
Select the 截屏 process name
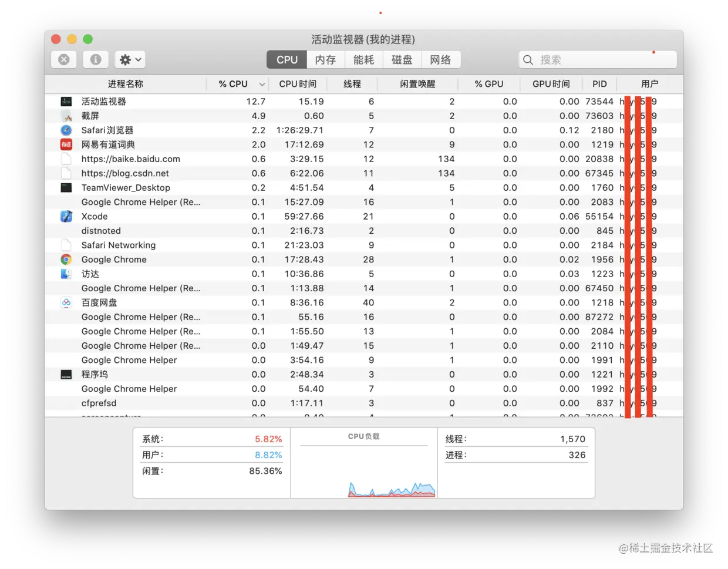90,116
